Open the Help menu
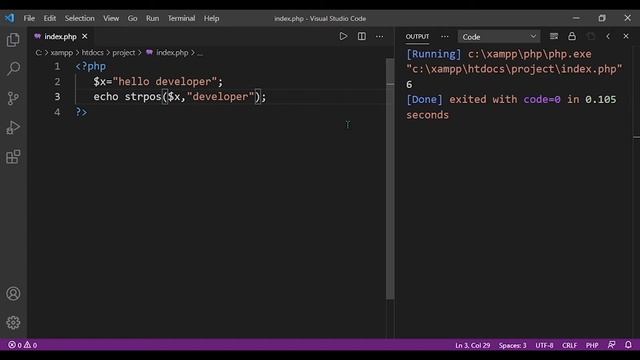The height and width of the screenshot is (360, 640). click(211, 18)
